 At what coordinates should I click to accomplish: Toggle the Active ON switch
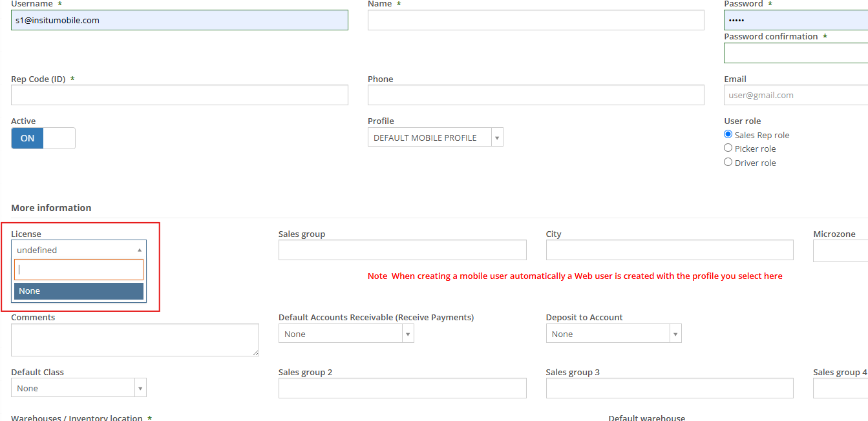43,138
